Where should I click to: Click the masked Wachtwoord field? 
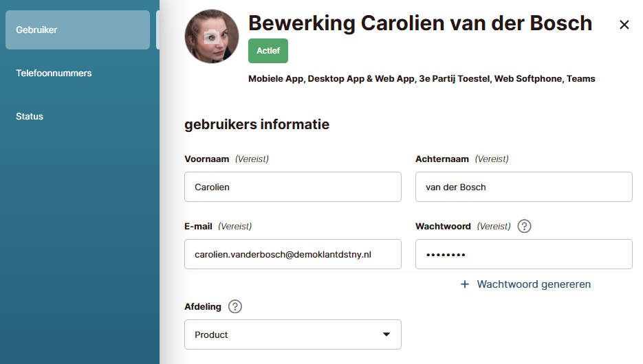pos(523,254)
